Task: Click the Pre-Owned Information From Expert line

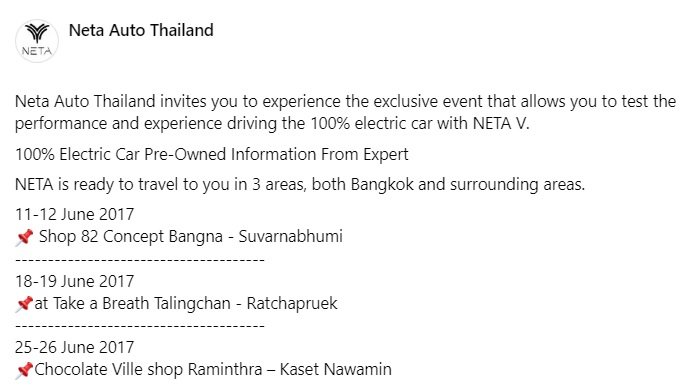Action: coord(212,155)
